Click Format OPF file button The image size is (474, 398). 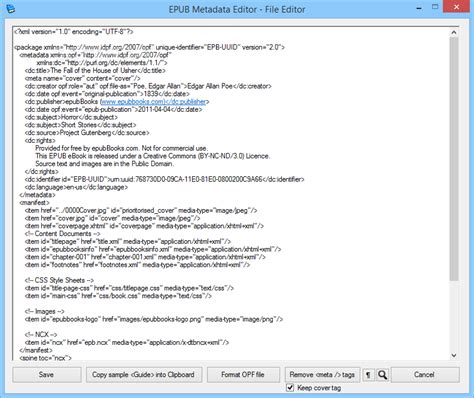pyautogui.click(x=243, y=375)
